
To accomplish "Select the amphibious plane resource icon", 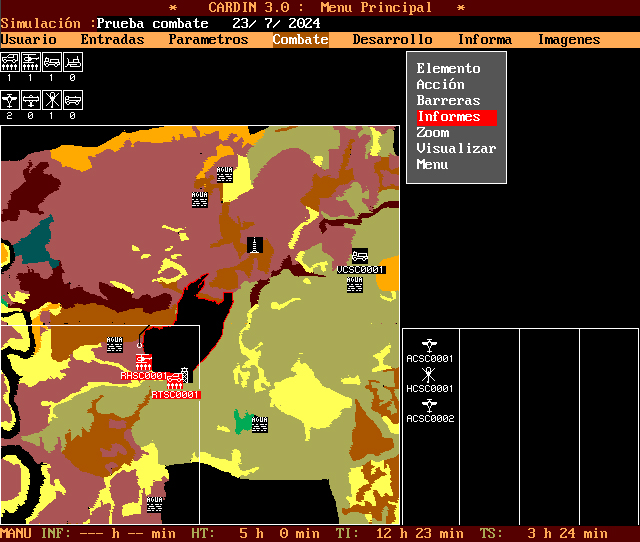I will tap(31, 100).
